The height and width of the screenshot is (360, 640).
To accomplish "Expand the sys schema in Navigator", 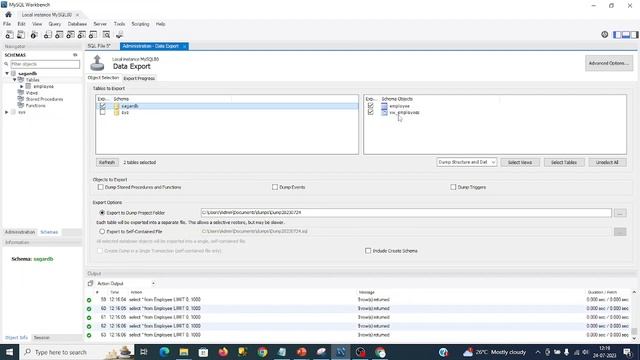I will pyautogui.click(x=7, y=112).
